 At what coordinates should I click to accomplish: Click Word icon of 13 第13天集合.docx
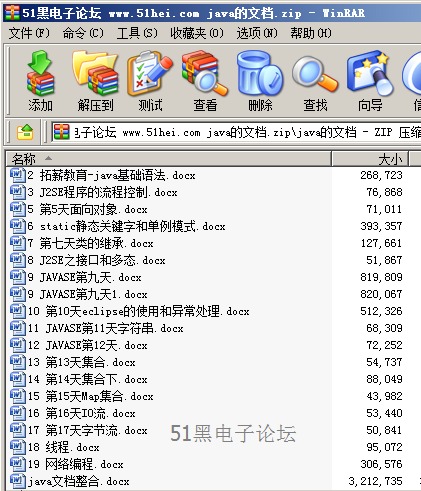click(x=18, y=362)
